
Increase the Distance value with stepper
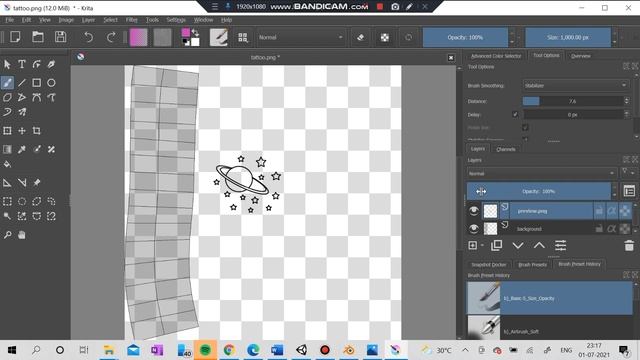click(627, 99)
